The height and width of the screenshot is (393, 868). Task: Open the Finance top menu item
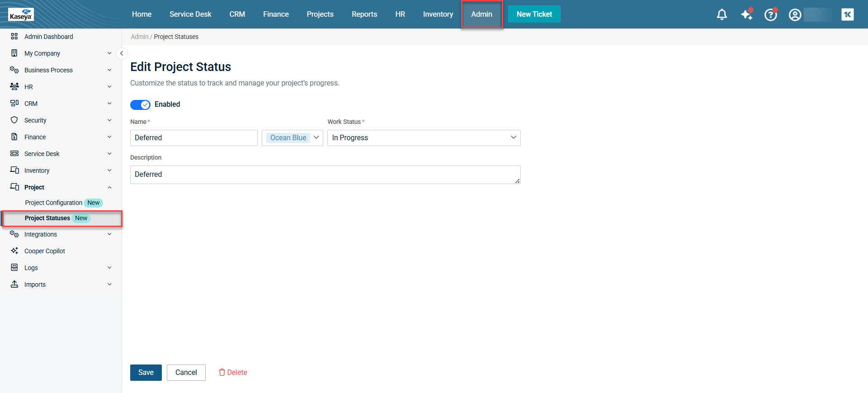276,14
